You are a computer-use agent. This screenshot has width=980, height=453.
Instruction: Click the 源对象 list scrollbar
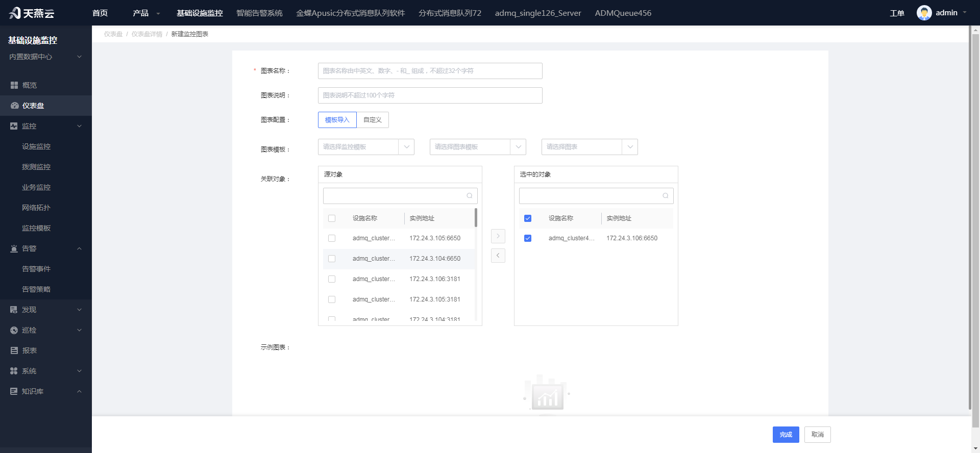click(x=476, y=217)
